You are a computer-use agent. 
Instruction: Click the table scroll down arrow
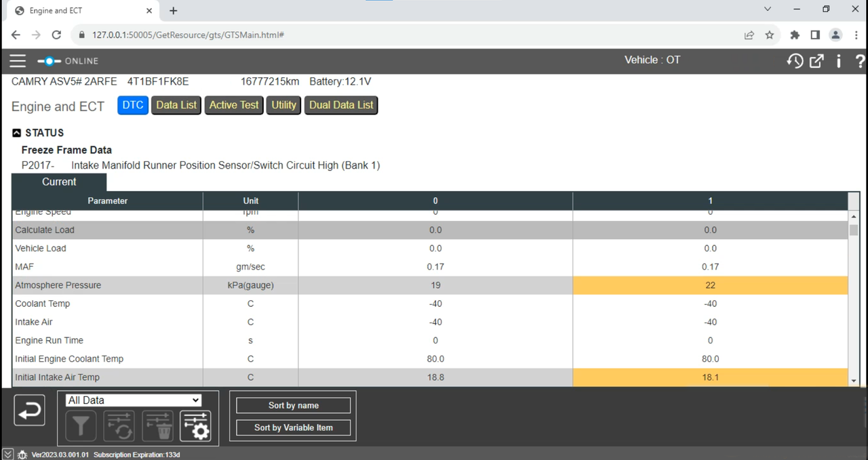tap(854, 381)
